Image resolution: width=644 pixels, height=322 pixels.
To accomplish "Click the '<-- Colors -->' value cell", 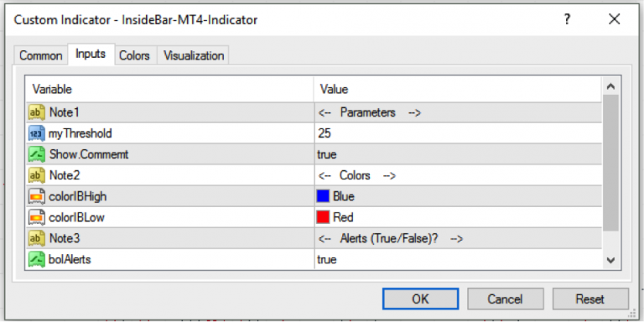I will [458, 175].
